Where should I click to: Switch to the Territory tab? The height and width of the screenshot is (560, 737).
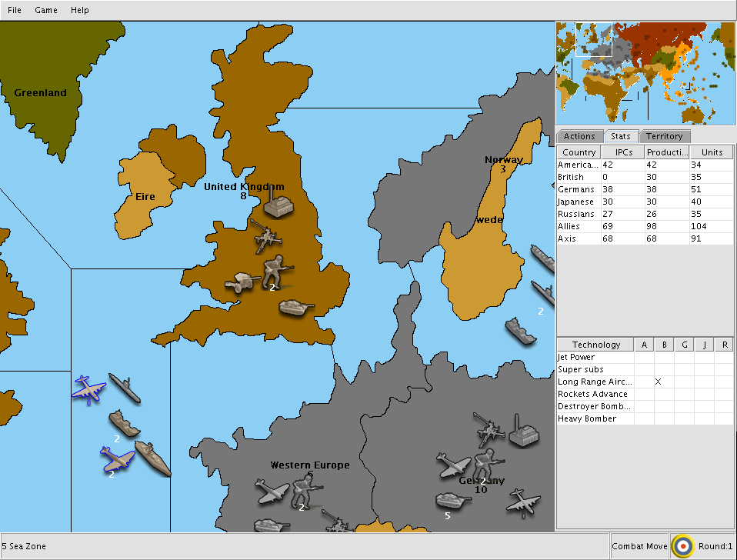point(664,136)
